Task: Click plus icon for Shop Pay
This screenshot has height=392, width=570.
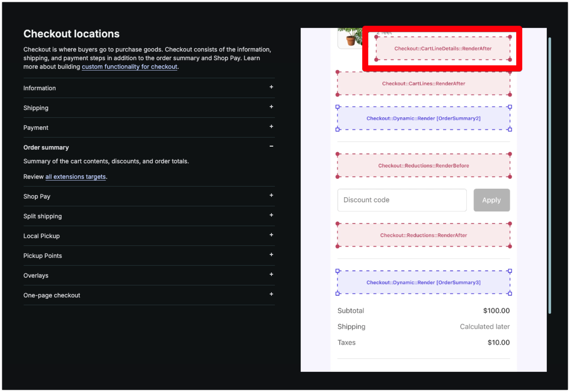Action: coord(271,195)
